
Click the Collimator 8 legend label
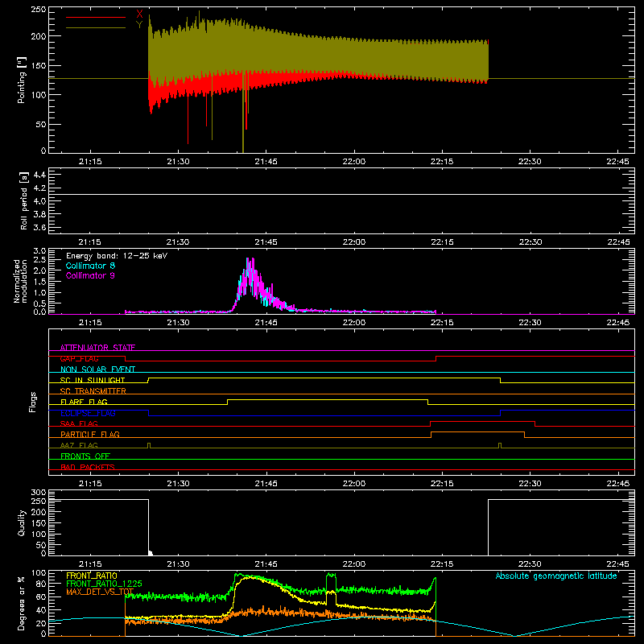[x=90, y=266]
